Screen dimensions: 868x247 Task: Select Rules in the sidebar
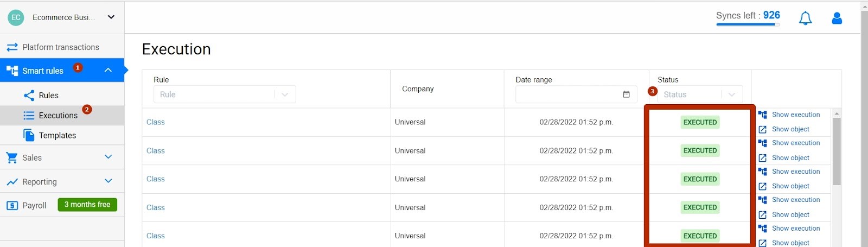62,96
